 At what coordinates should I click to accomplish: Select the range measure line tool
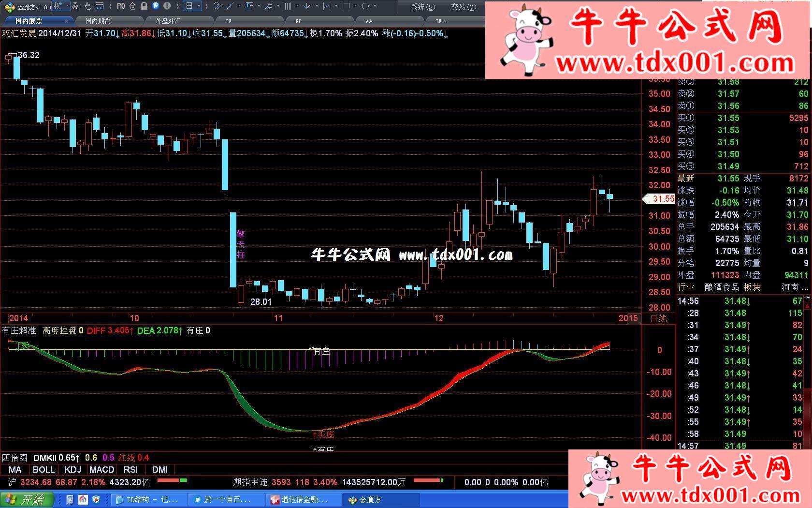coord(327,6)
